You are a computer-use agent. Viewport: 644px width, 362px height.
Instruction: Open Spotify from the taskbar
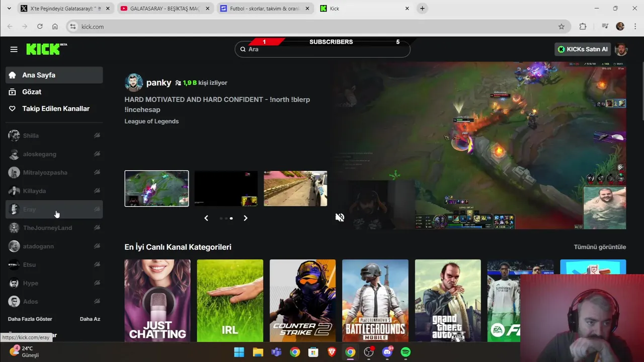pos(406,352)
